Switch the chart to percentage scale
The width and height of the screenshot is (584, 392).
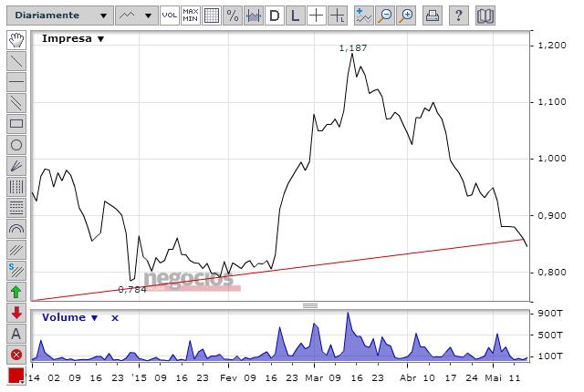[233, 15]
